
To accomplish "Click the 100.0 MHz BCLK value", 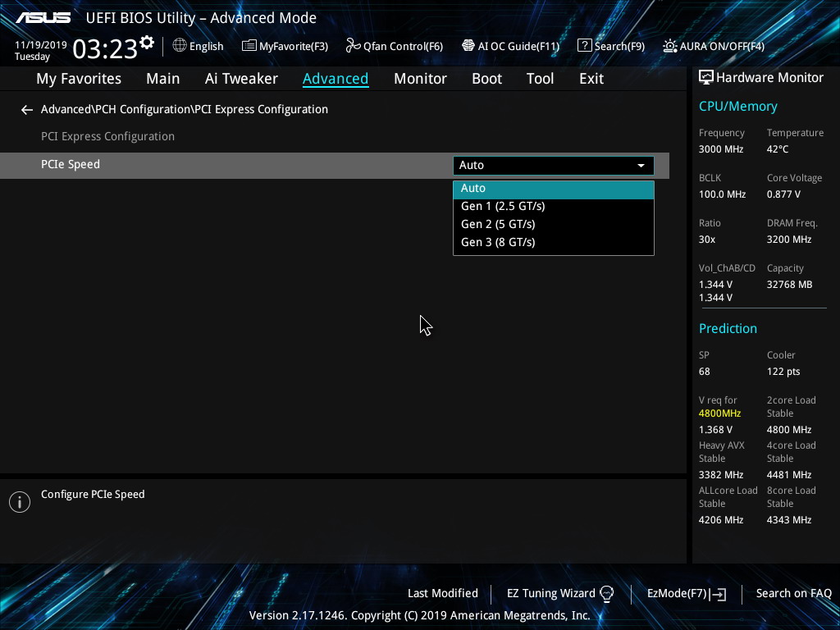I will coord(722,194).
